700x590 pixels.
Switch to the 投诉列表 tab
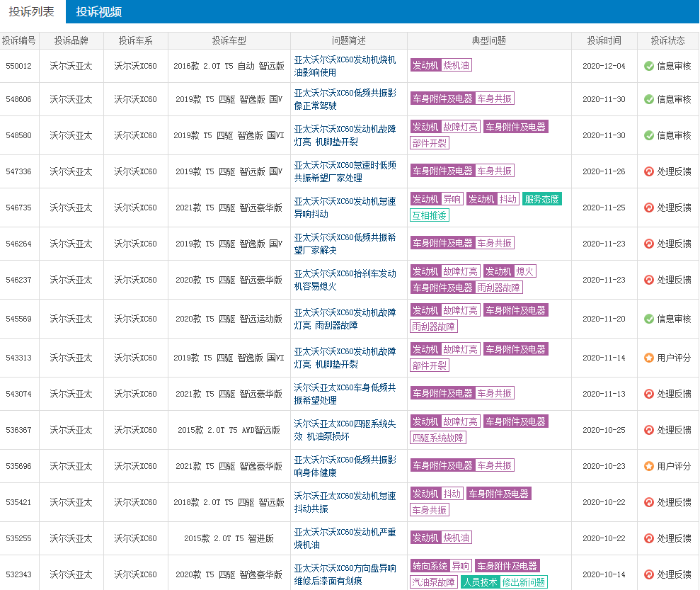tap(32, 11)
